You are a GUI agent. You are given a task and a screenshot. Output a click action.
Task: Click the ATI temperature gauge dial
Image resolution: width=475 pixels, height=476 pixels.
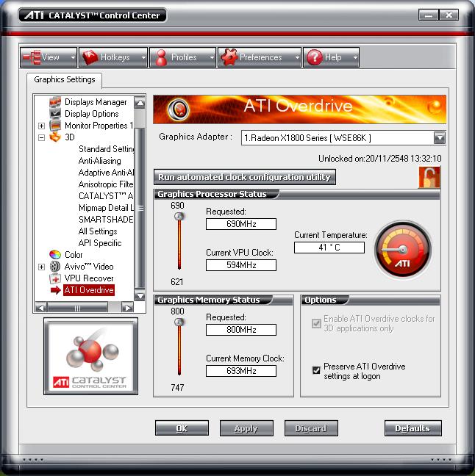click(x=403, y=250)
